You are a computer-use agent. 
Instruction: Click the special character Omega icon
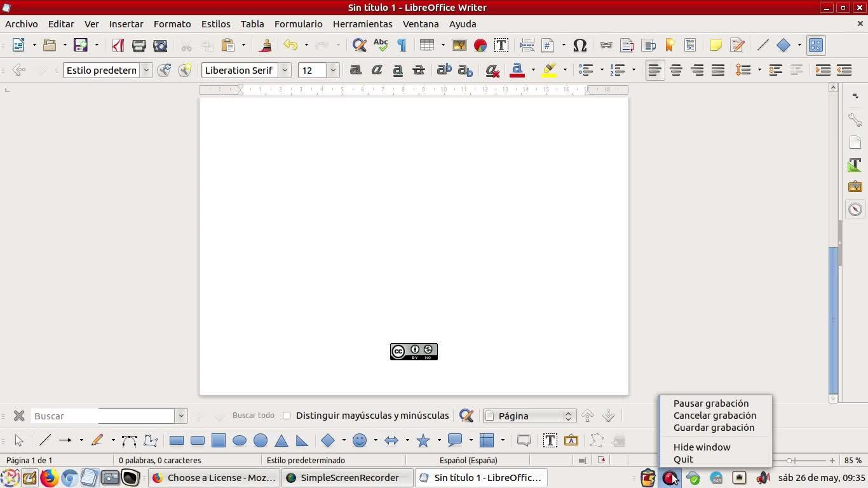[x=580, y=45]
